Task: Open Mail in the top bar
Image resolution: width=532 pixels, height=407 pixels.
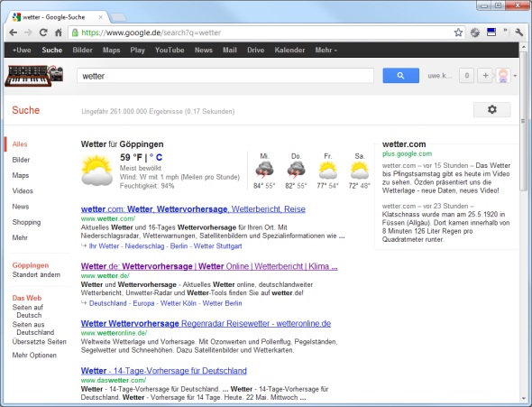Action: point(230,50)
